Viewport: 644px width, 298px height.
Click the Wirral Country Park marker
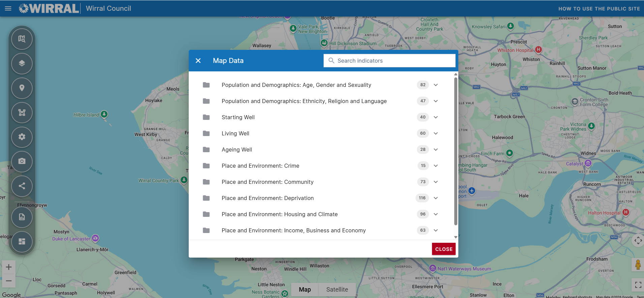pos(184,180)
